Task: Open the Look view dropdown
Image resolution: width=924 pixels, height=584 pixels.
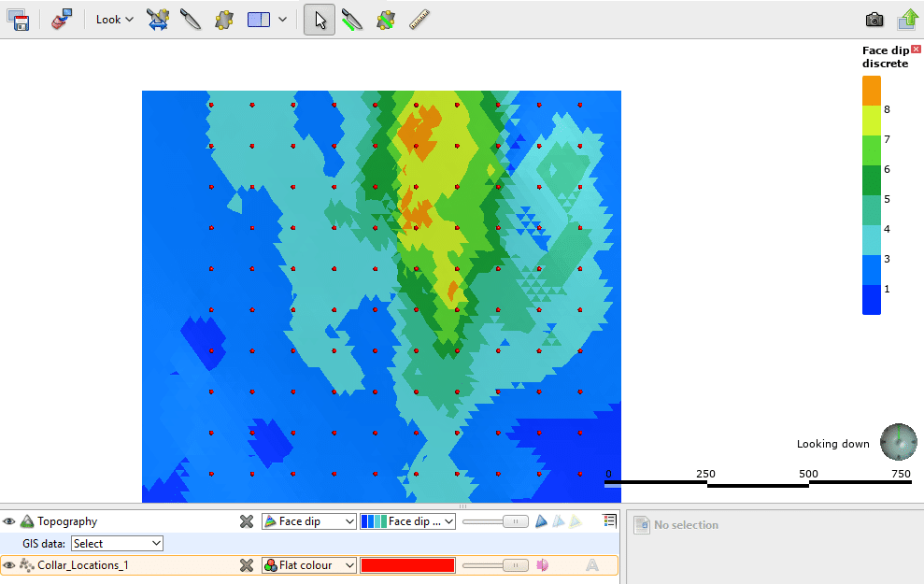Action: coord(112,19)
